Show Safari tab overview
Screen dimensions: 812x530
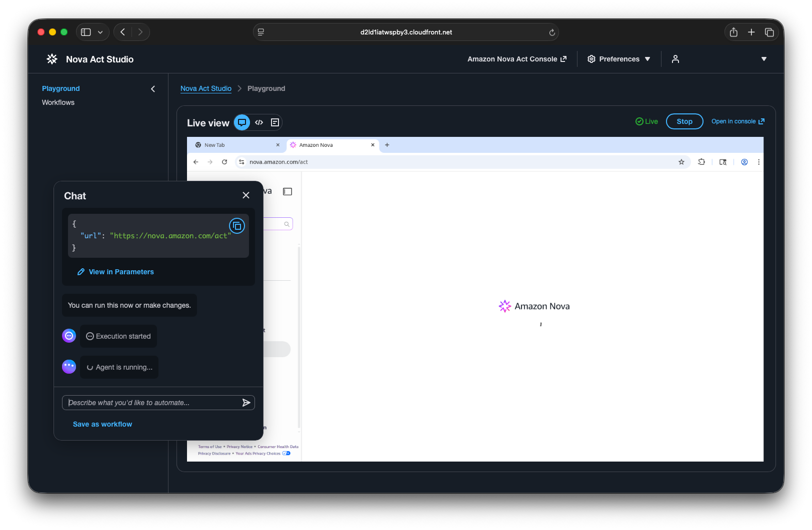coord(769,32)
